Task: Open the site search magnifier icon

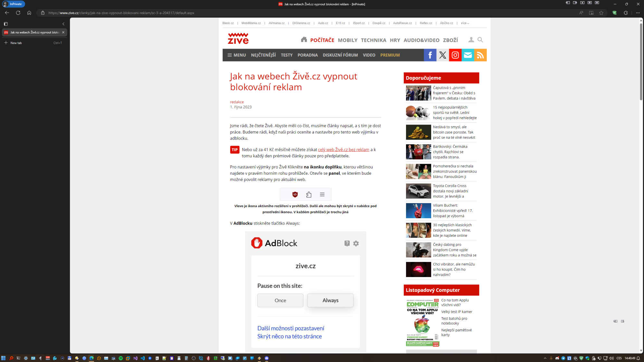Action: click(480, 40)
